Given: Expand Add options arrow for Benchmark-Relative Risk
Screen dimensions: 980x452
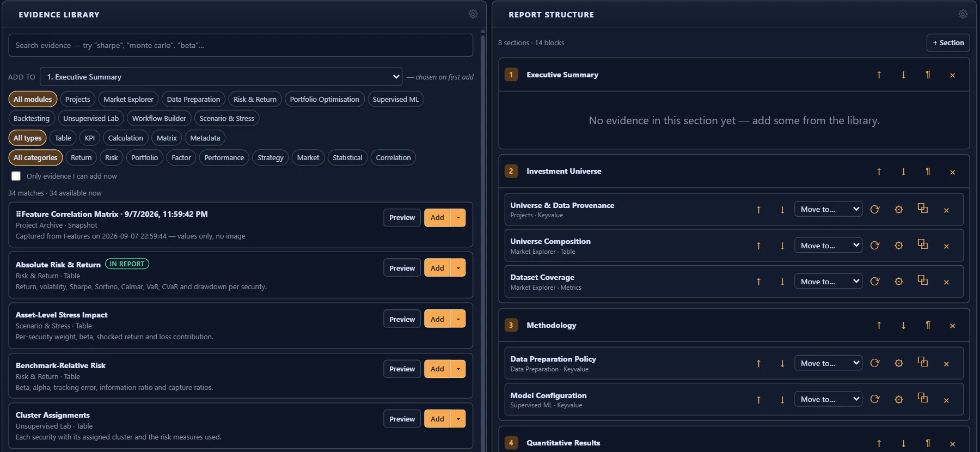Looking at the screenshot, I should (458, 369).
